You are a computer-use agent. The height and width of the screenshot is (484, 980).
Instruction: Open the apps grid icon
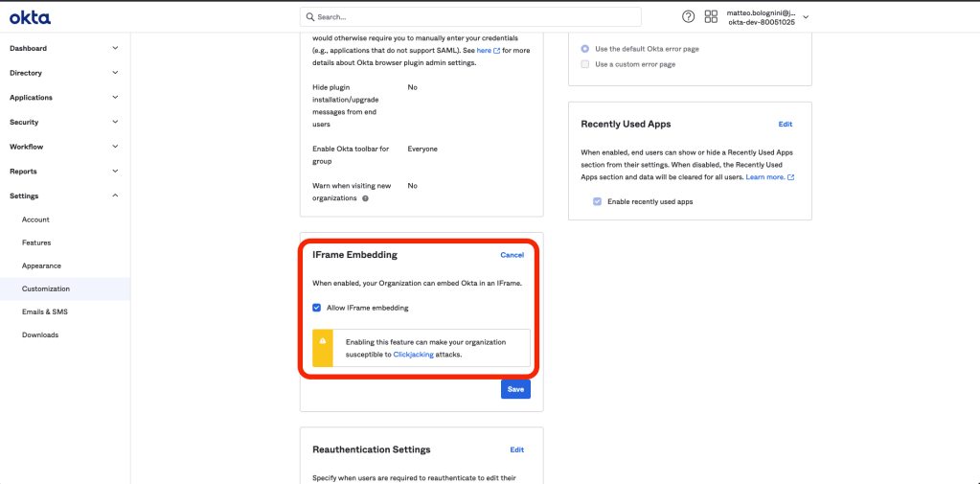click(x=711, y=17)
